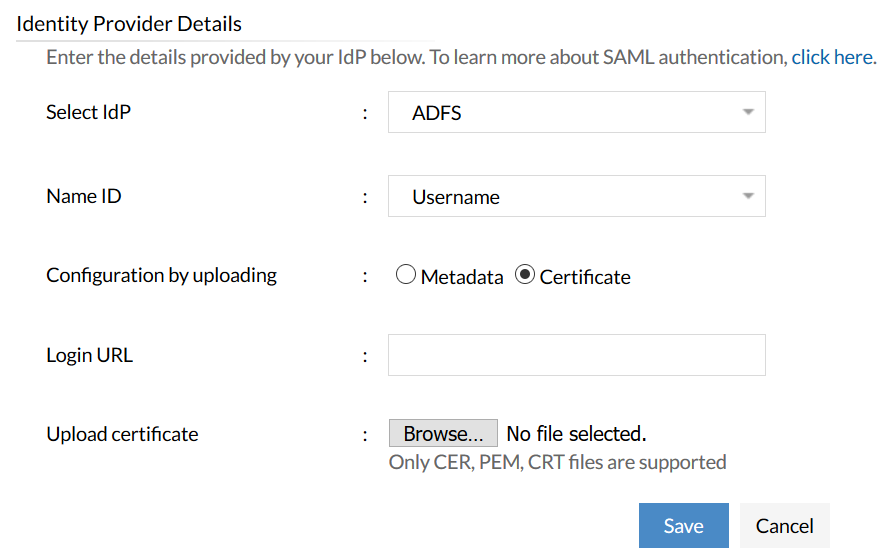This screenshot has width=884, height=560.
Task: Cancel the SAML configuration form
Action: pos(785,526)
